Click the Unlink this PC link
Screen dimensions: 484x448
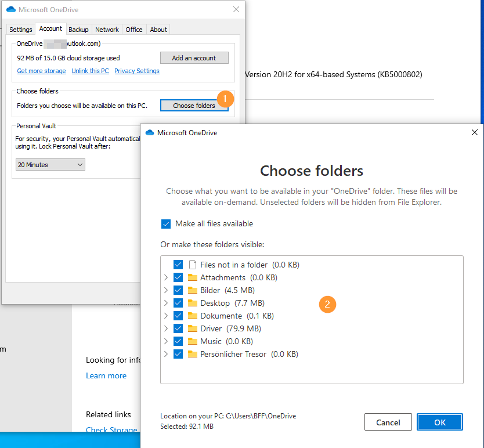(90, 71)
